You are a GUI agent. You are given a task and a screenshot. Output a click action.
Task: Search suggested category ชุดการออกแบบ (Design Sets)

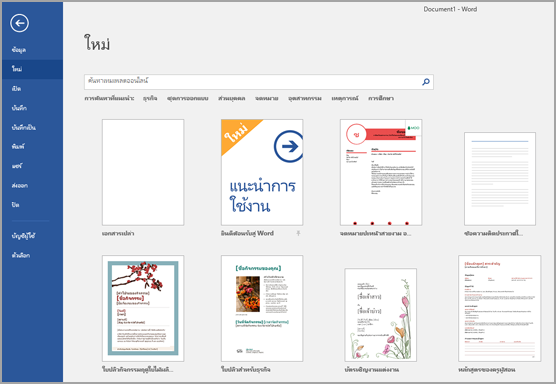pos(188,99)
